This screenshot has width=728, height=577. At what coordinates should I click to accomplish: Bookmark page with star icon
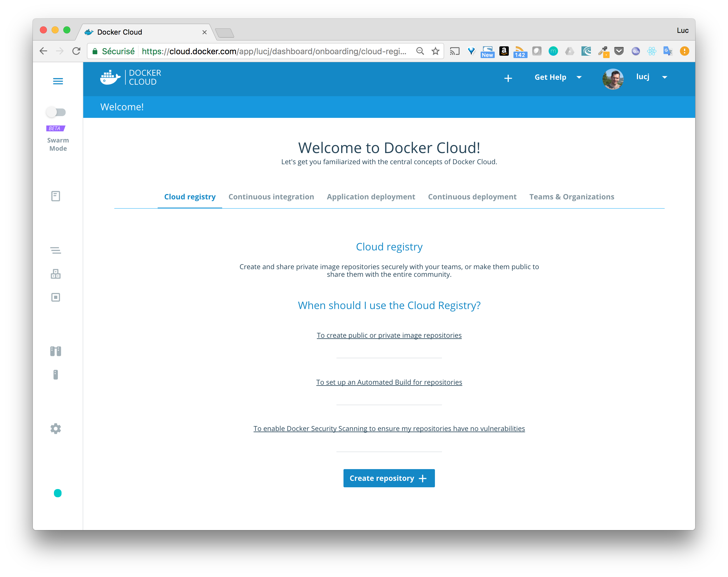point(436,51)
